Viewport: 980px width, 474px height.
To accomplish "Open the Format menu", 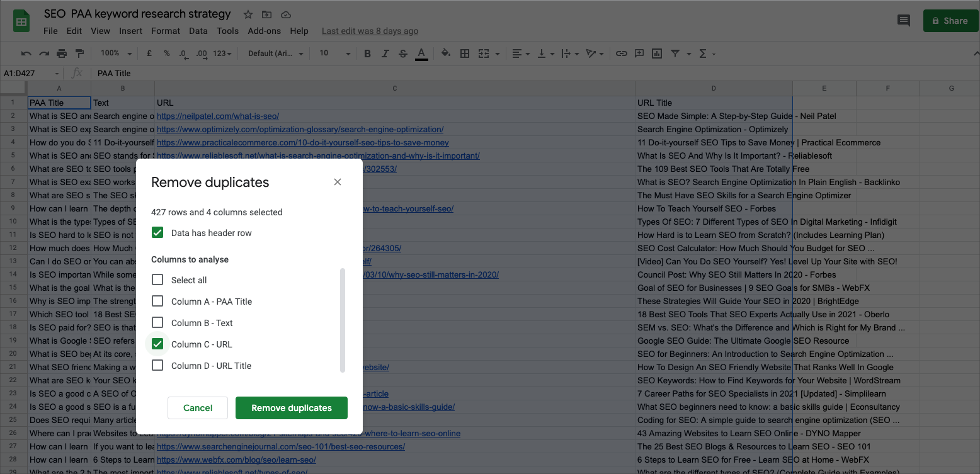I will (x=166, y=31).
